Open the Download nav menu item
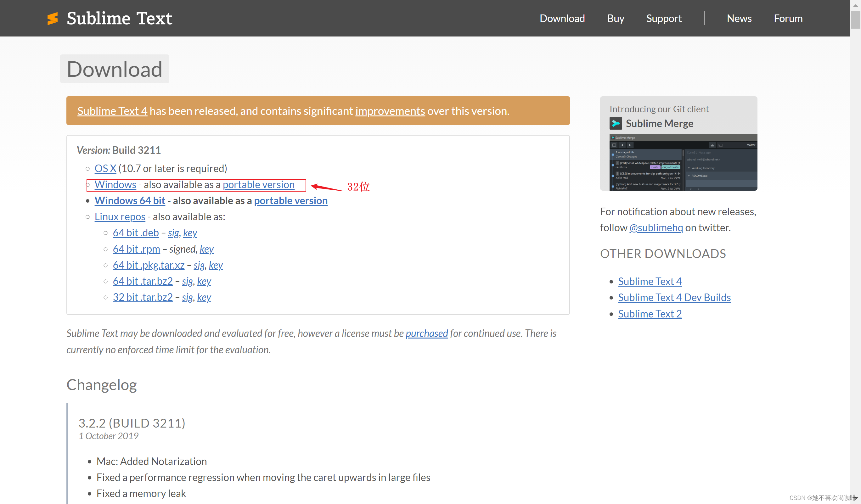This screenshot has height=504, width=861. click(x=562, y=19)
